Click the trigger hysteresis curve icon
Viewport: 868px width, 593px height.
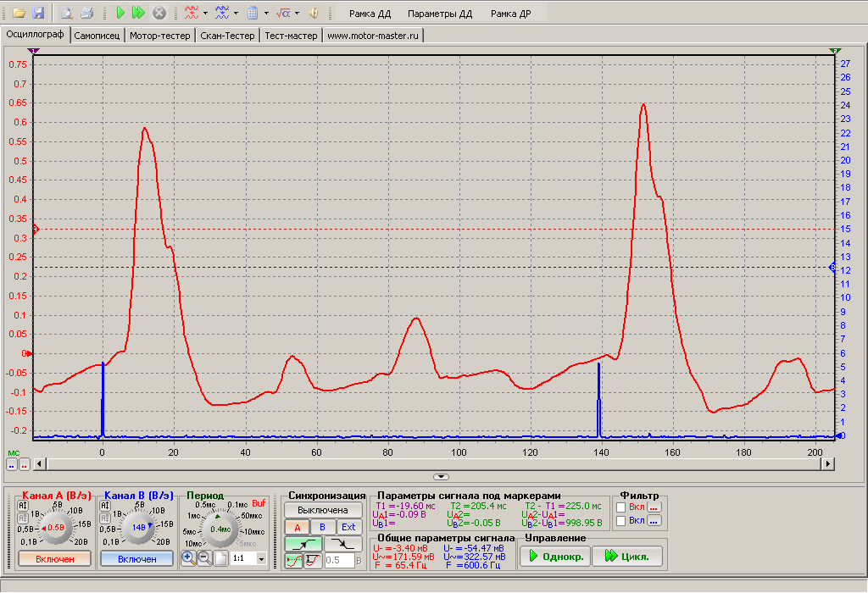[314, 561]
